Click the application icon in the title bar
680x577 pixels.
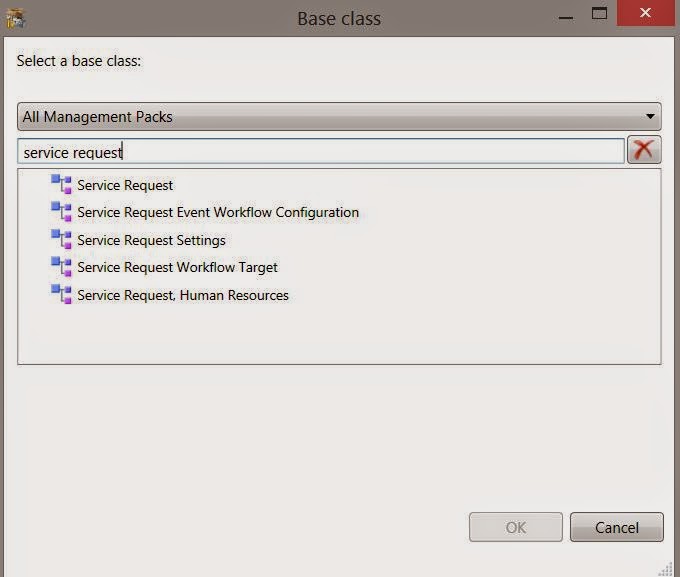(16, 19)
